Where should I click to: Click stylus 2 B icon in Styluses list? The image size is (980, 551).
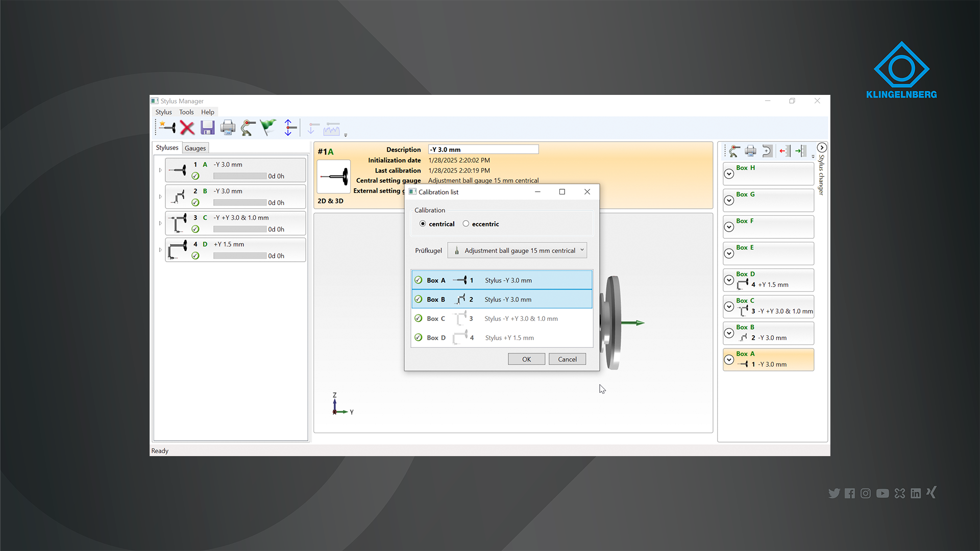178,196
